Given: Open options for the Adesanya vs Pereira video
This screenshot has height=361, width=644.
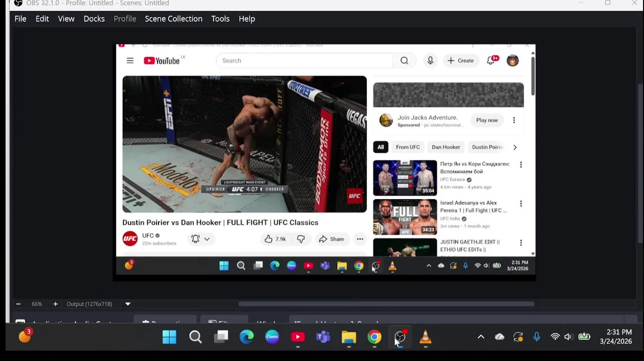Looking at the screenshot, I should [x=521, y=204].
